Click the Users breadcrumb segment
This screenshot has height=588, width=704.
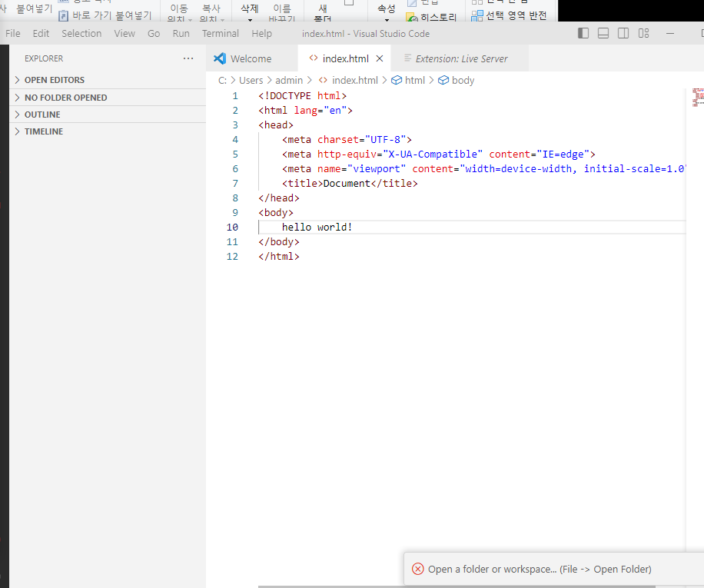coord(251,80)
